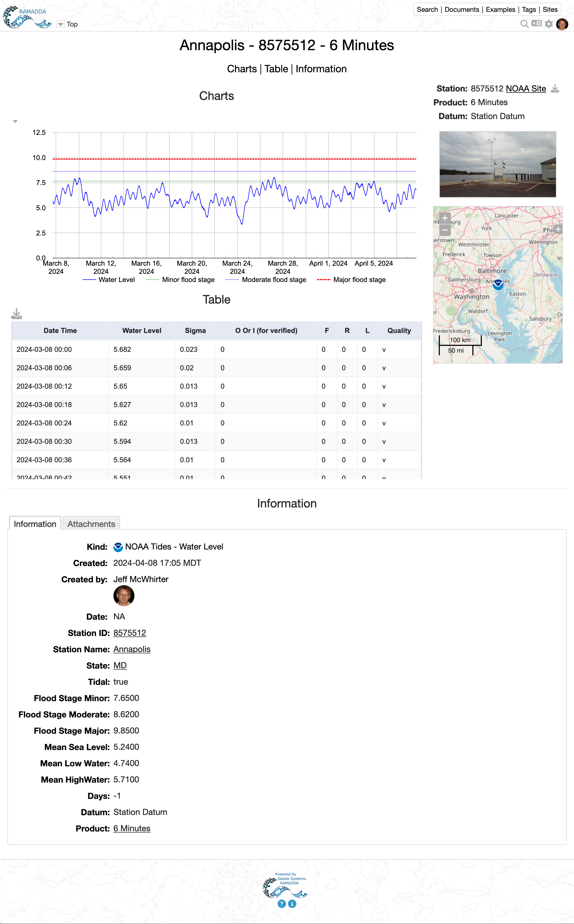
Task: Click water level value 5.659
Action: click(122, 368)
